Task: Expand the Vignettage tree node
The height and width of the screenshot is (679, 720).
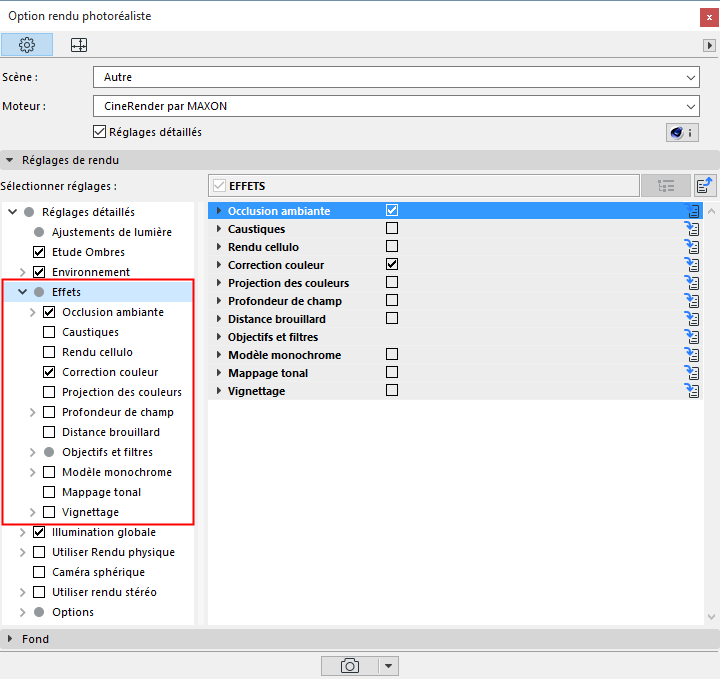Action: [x=32, y=512]
